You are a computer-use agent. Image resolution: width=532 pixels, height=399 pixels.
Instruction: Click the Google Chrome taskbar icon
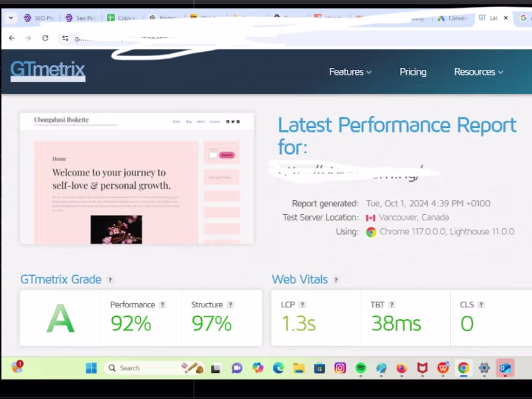(x=463, y=368)
